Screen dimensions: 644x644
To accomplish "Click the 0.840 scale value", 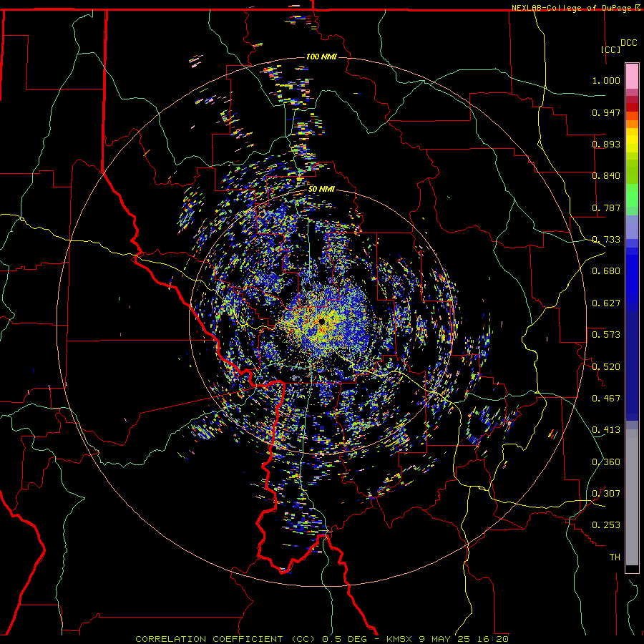I will click(606, 176).
